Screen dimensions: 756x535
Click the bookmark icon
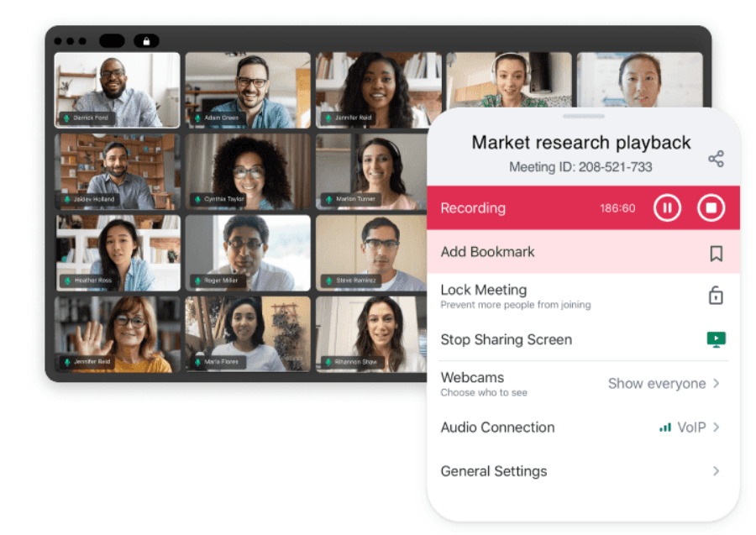tap(716, 253)
